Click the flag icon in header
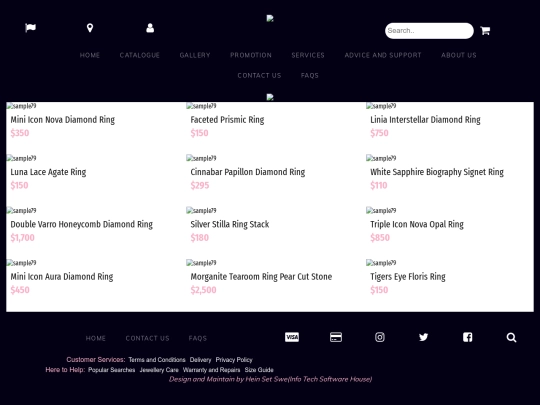 (x=30, y=28)
